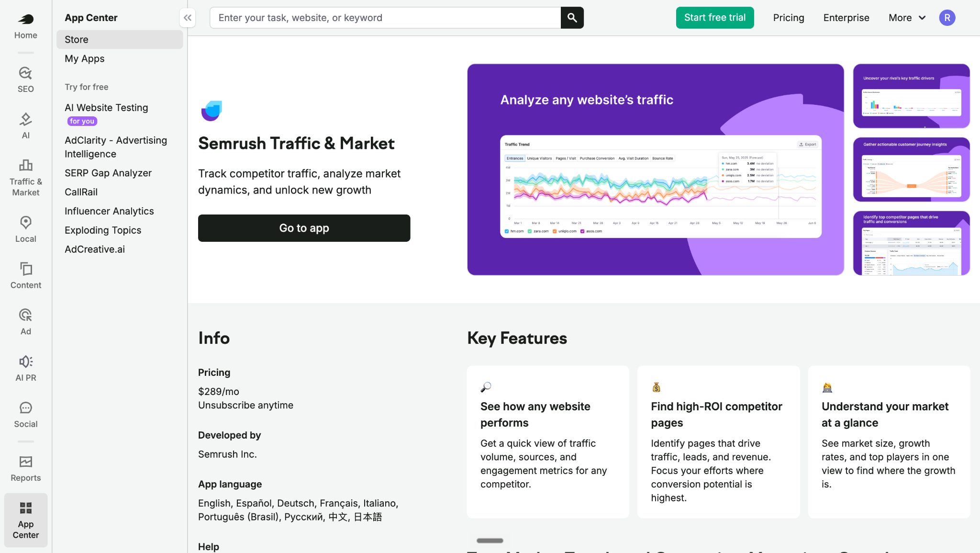Open AdClarity - Advertising Intelligence app

[x=116, y=147]
